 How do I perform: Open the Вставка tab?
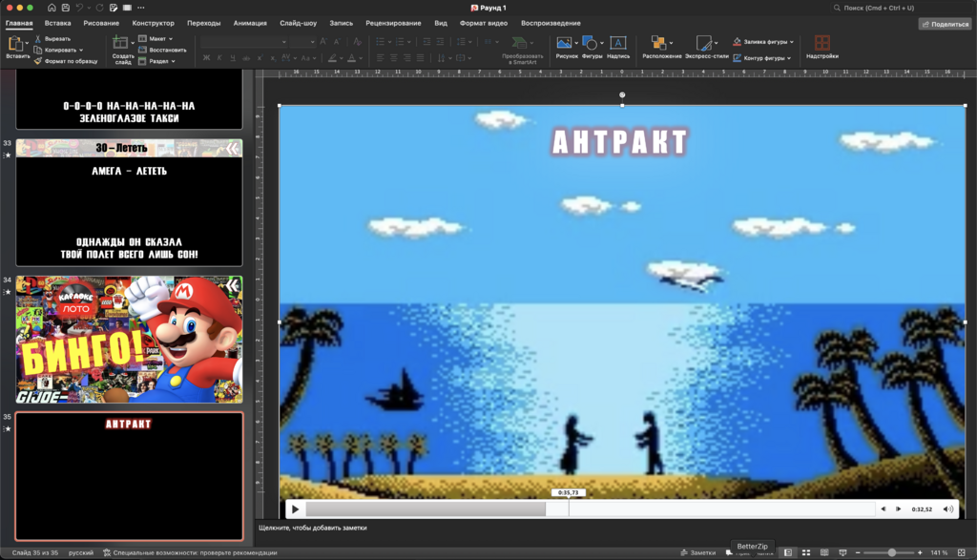57,23
